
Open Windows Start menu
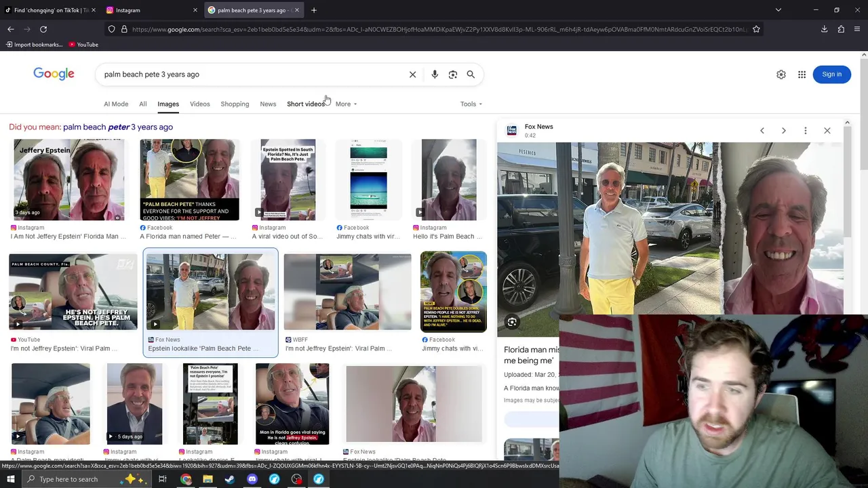(11, 479)
